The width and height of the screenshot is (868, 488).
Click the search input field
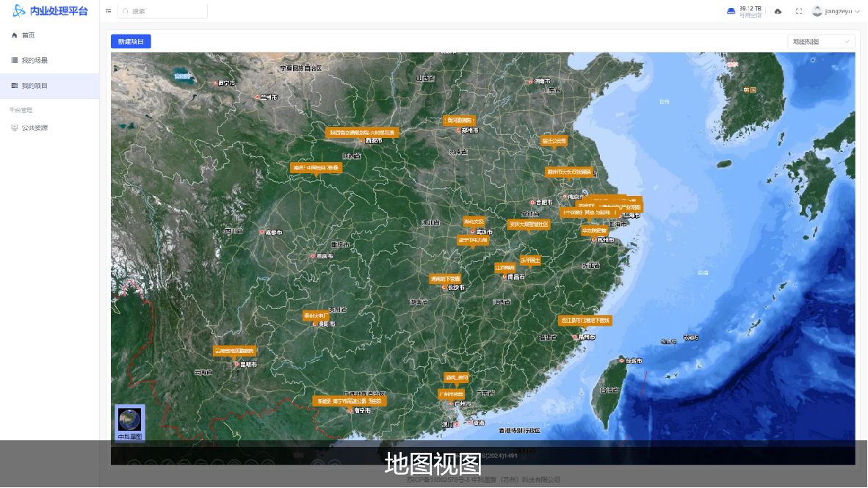pos(163,11)
